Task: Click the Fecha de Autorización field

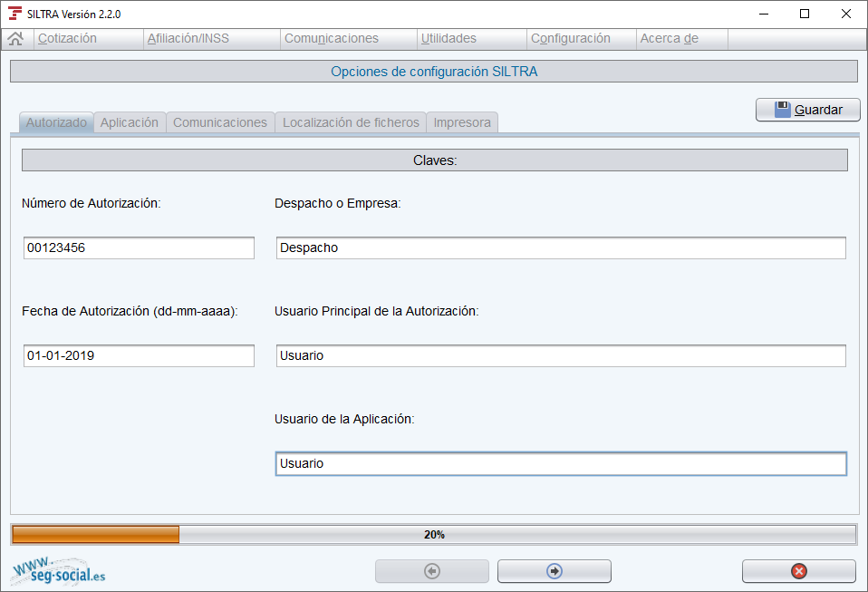Action: [139, 355]
